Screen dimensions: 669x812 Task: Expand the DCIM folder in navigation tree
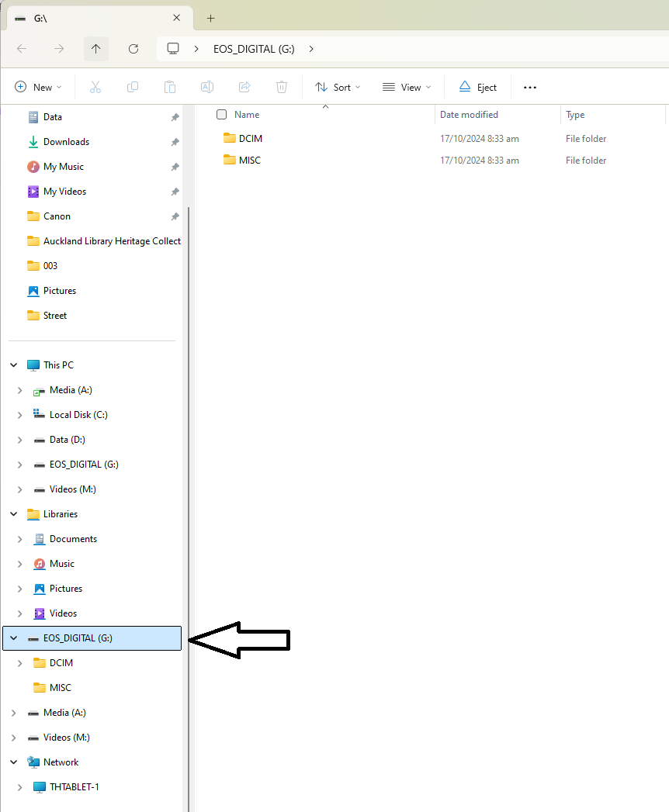20,663
